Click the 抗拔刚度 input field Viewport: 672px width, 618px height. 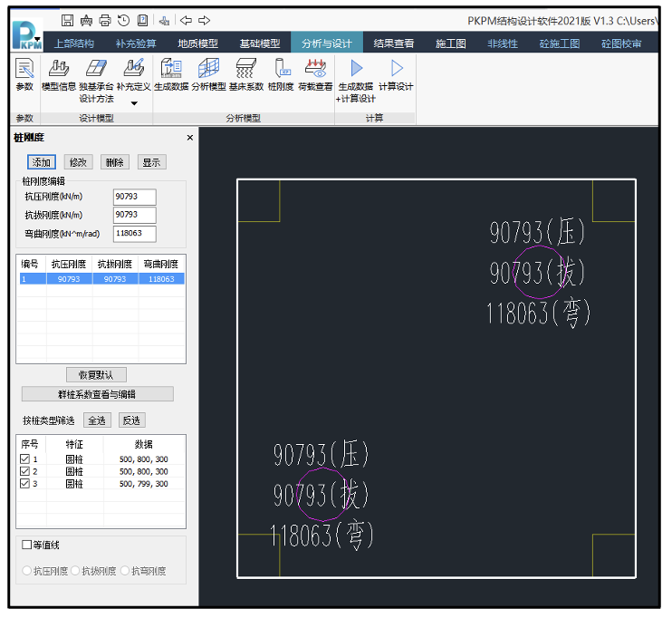[135, 215]
